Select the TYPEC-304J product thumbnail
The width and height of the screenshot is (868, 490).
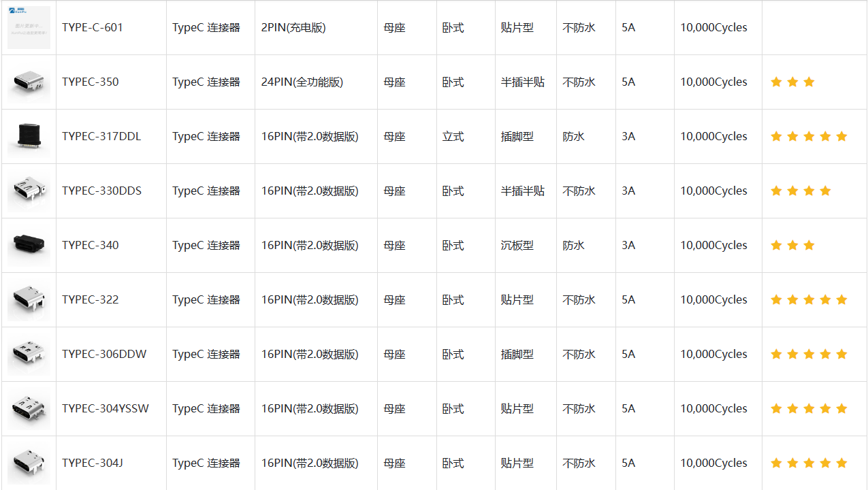coord(29,463)
